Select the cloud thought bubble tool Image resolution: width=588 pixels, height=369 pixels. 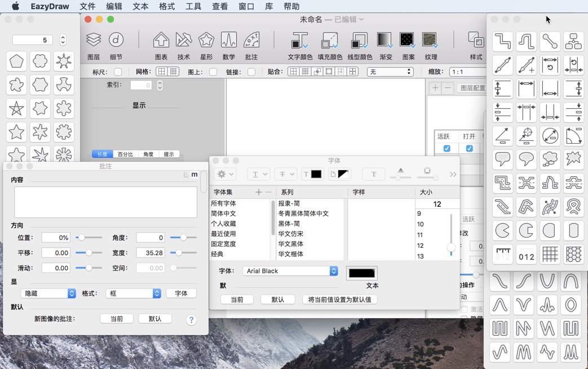pos(550,159)
